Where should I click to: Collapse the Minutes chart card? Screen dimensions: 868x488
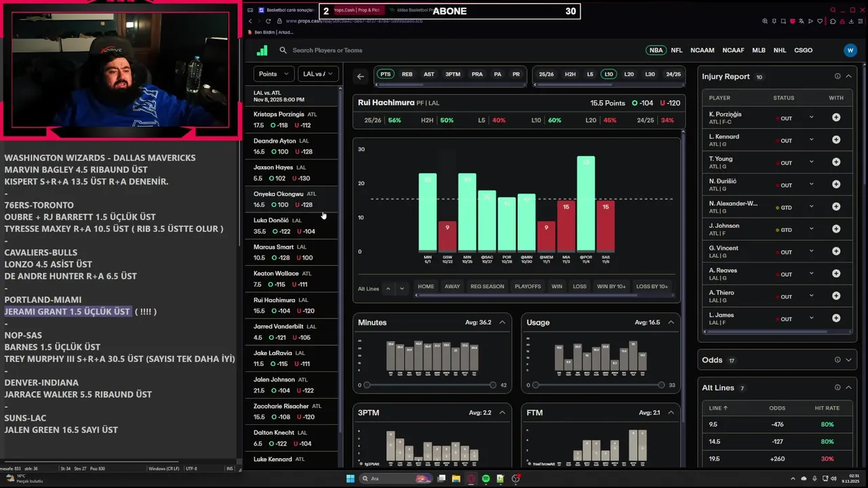point(502,323)
